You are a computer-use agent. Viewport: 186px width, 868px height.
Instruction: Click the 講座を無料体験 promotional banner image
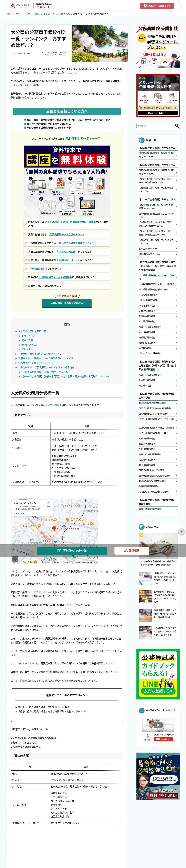tap(67, 181)
